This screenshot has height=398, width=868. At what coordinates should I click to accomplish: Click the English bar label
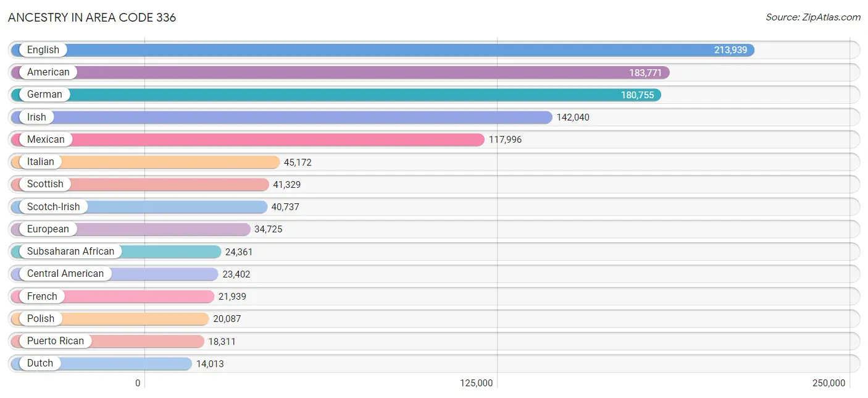[43, 50]
